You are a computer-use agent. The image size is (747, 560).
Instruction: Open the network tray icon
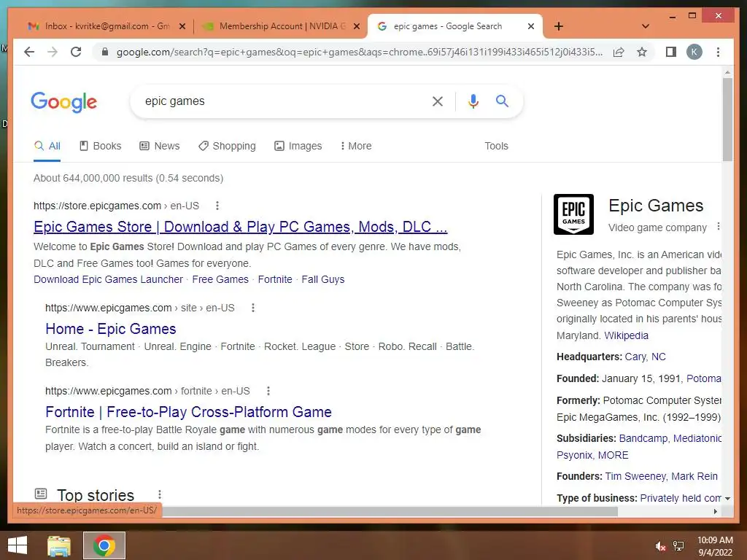point(678,546)
